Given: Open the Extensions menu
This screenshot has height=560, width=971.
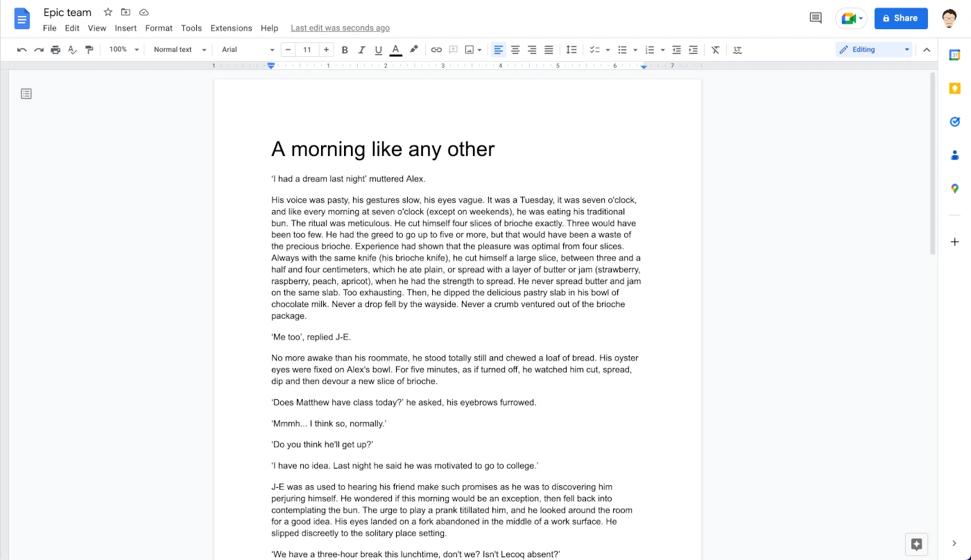Looking at the screenshot, I should pyautogui.click(x=231, y=28).
